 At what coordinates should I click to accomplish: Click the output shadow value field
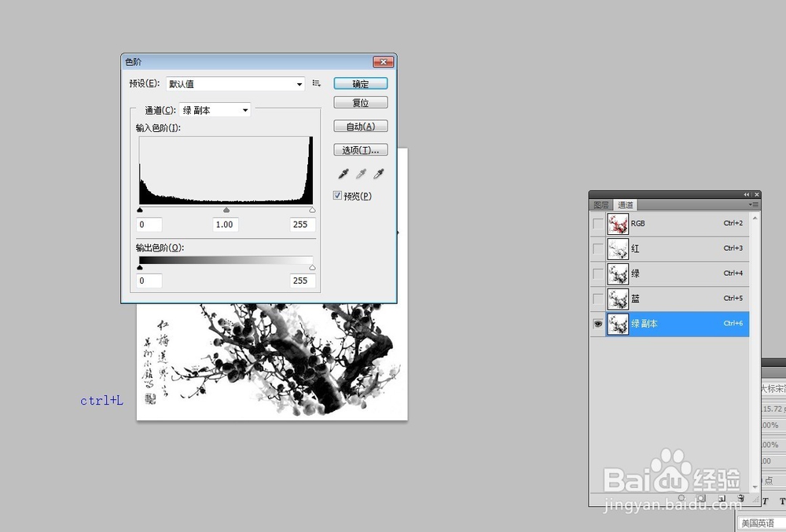149,281
